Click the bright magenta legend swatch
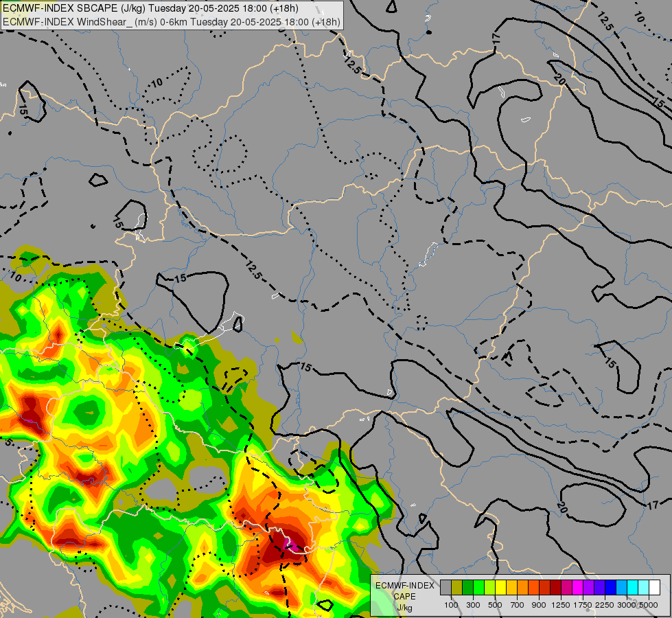The width and height of the screenshot is (672, 618). (577, 588)
